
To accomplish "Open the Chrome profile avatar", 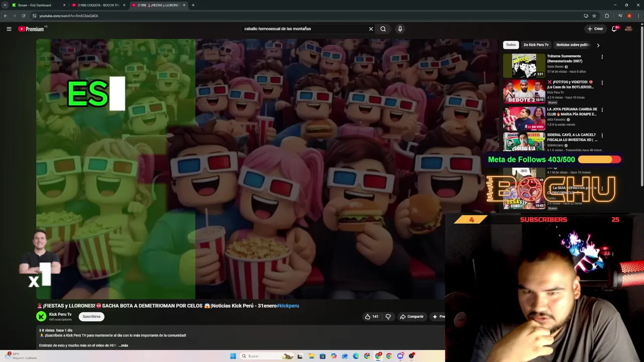I will pos(629,16).
